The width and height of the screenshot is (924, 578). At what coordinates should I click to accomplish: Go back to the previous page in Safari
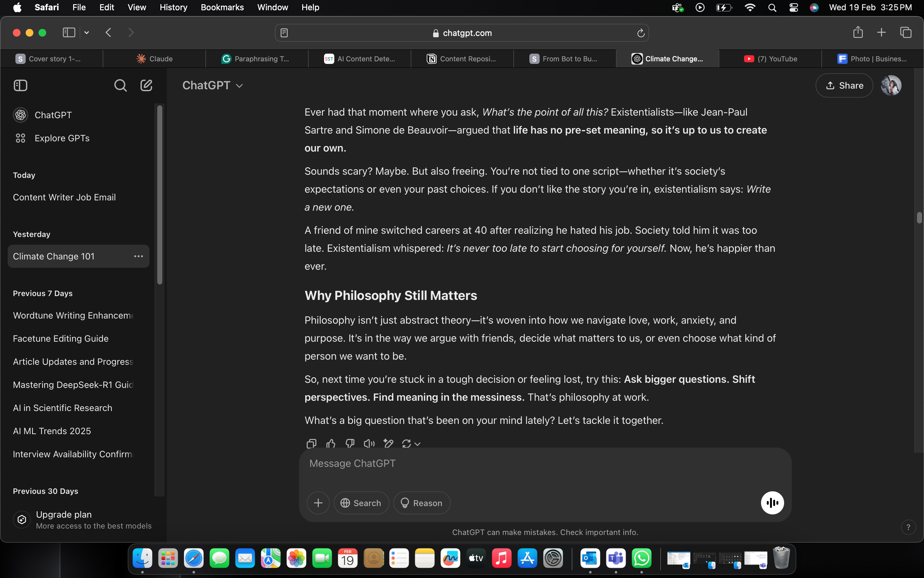pyautogui.click(x=108, y=32)
